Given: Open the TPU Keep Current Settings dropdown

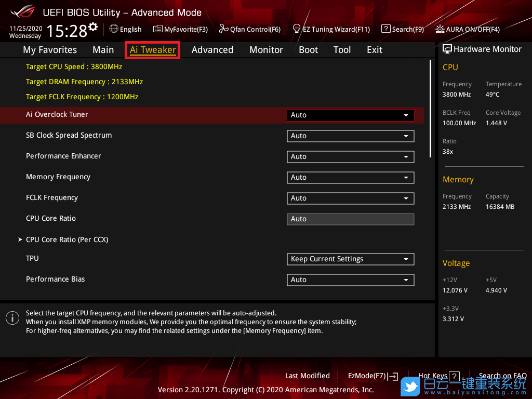Looking at the screenshot, I should (350, 259).
